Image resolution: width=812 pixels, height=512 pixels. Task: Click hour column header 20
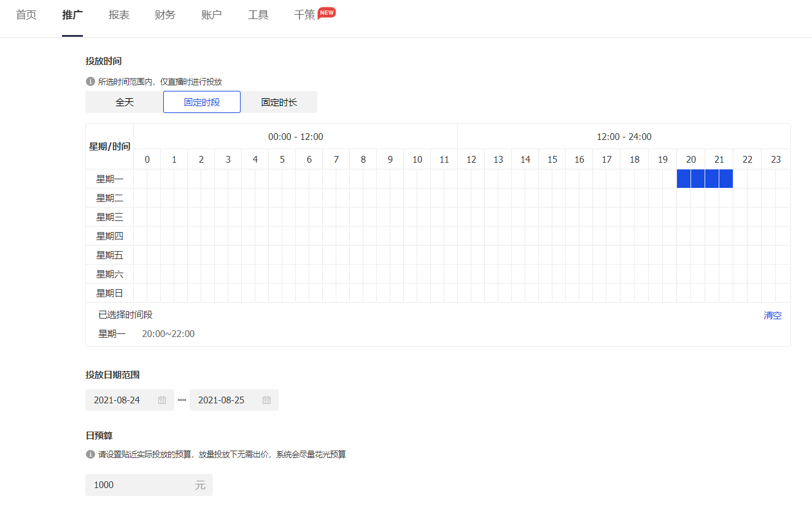point(691,160)
